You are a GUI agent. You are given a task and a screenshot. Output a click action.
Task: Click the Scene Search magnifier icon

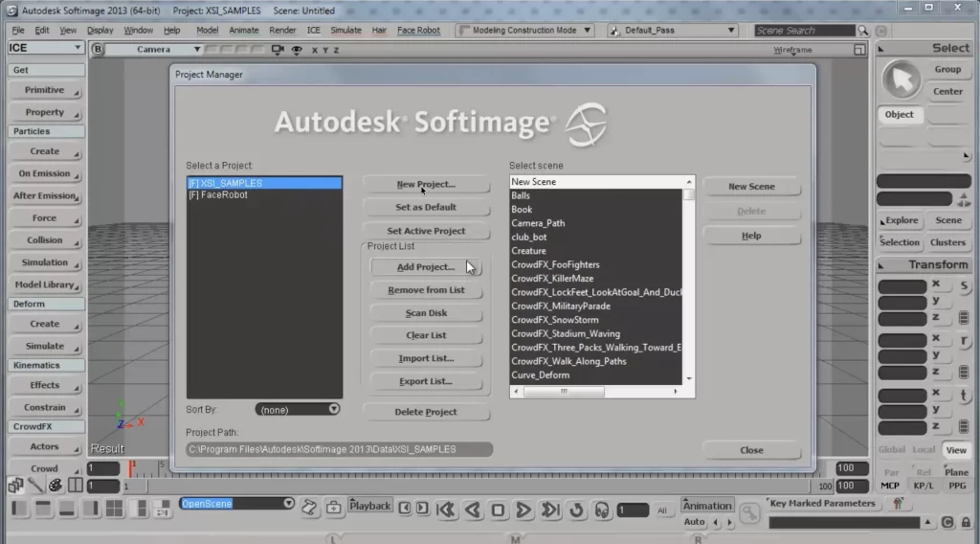[x=863, y=31]
